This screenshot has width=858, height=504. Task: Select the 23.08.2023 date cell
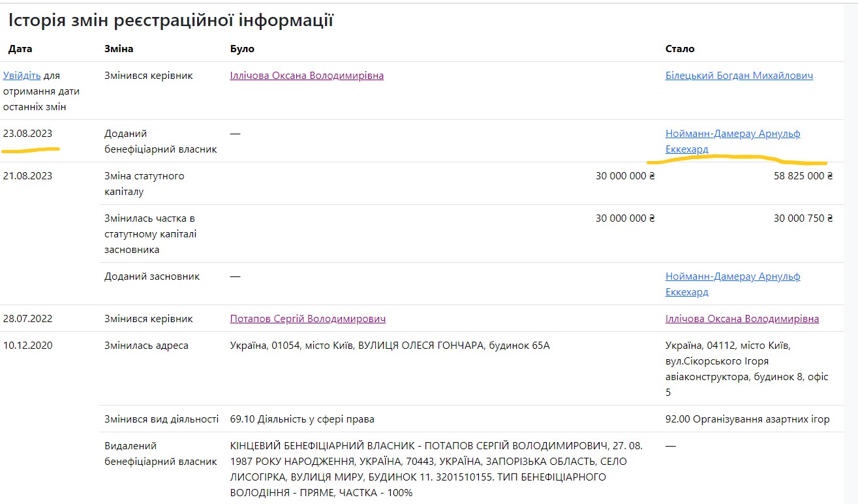pyautogui.click(x=27, y=134)
